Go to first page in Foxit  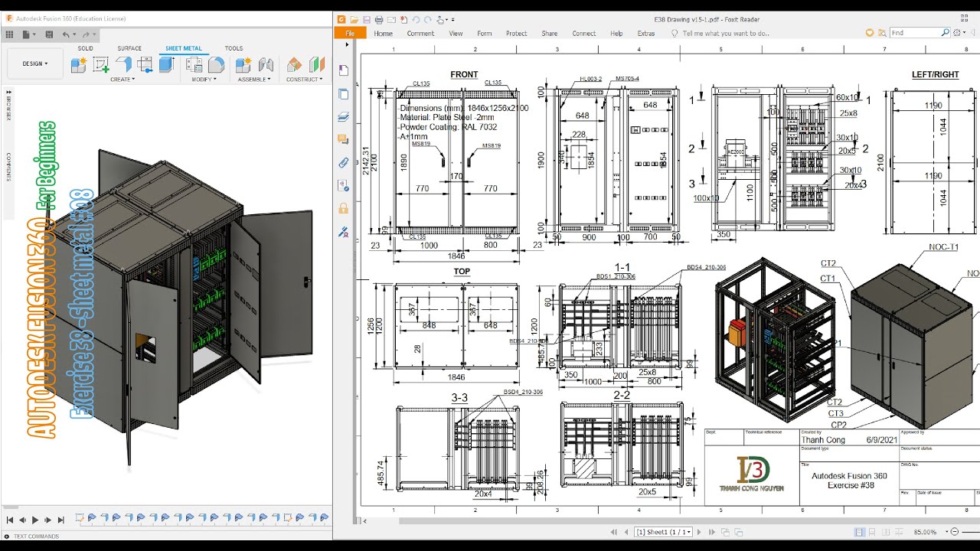click(x=613, y=532)
